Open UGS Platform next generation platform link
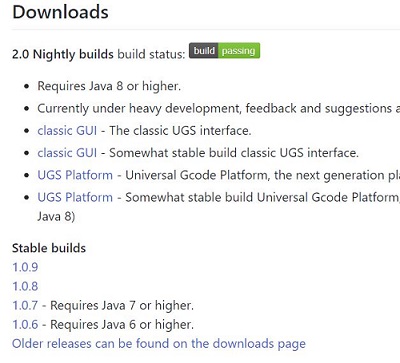The image size is (400, 363). click(x=75, y=175)
